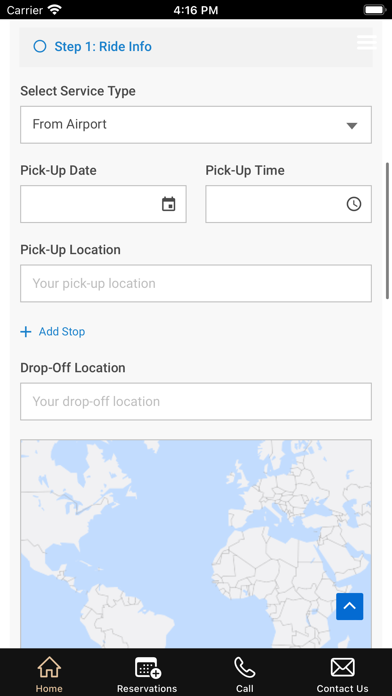Screen dimensions: 392x696
Task: Click on the world map view
Action: point(196,544)
